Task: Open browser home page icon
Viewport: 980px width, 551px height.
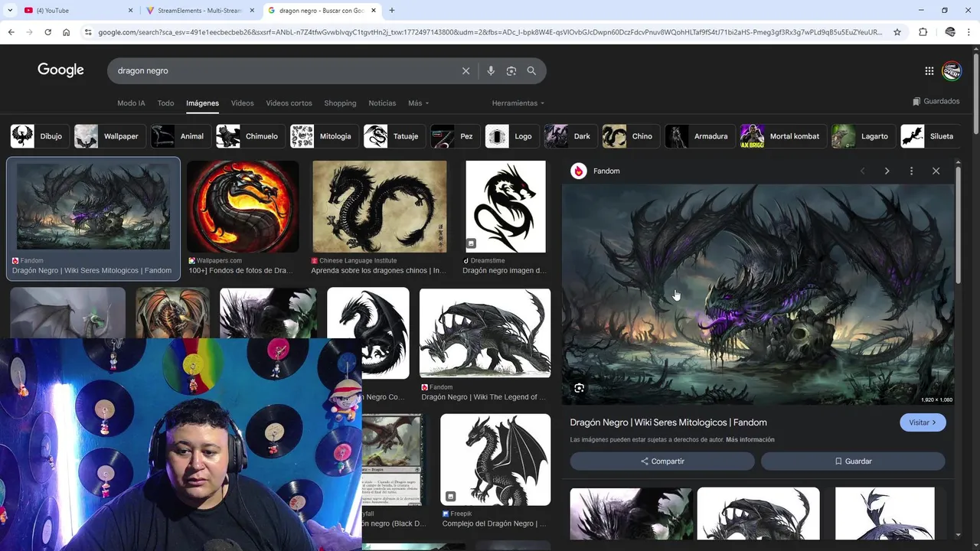Action: point(66,32)
